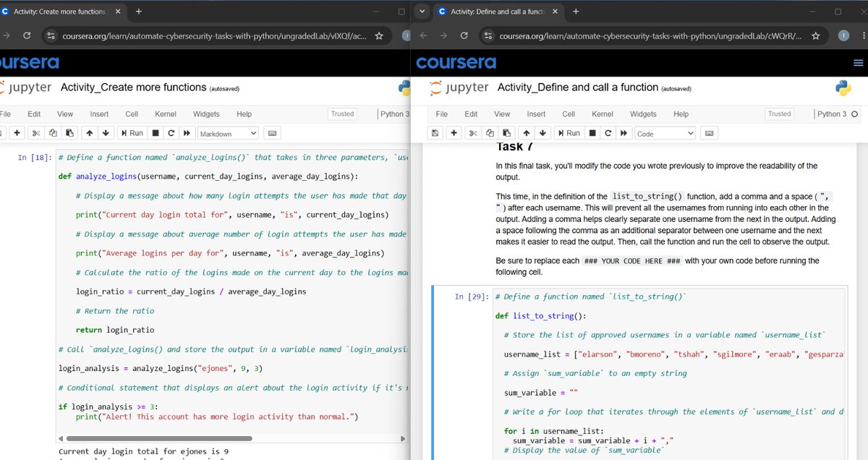Click right browser address bar URL
This screenshot has width=868, height=460.
(651, 35)
